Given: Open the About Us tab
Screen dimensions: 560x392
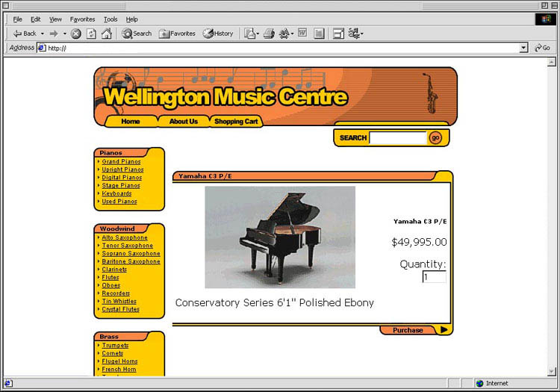Looking at the screenshot, I should coord(183,122).
